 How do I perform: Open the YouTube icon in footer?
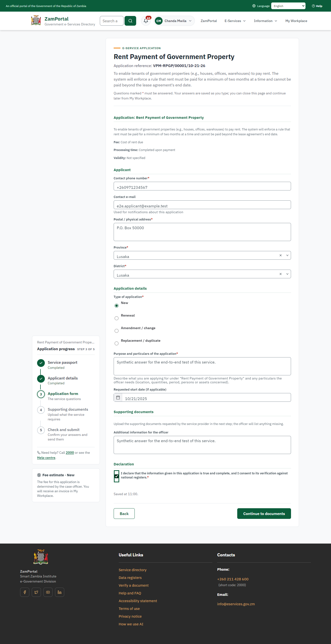coord(48,592)
